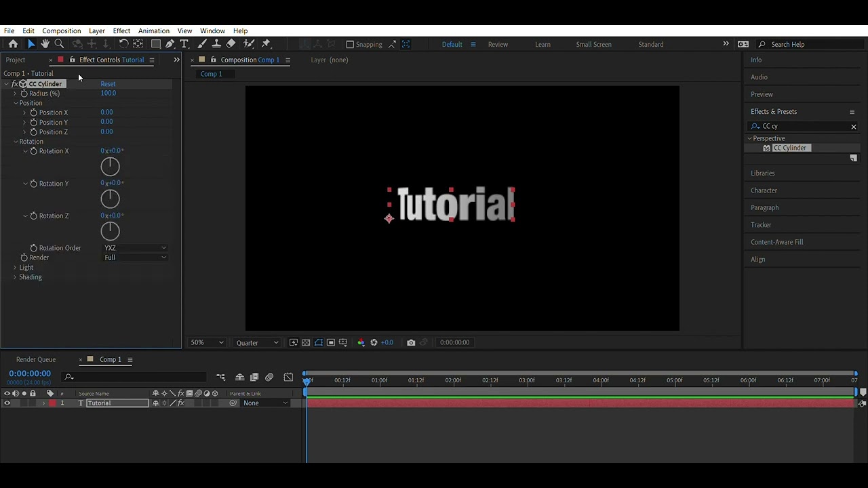The width and height of the screenshot is (868, 488).
Task: Open the Character panel
Action: [764, 190]
